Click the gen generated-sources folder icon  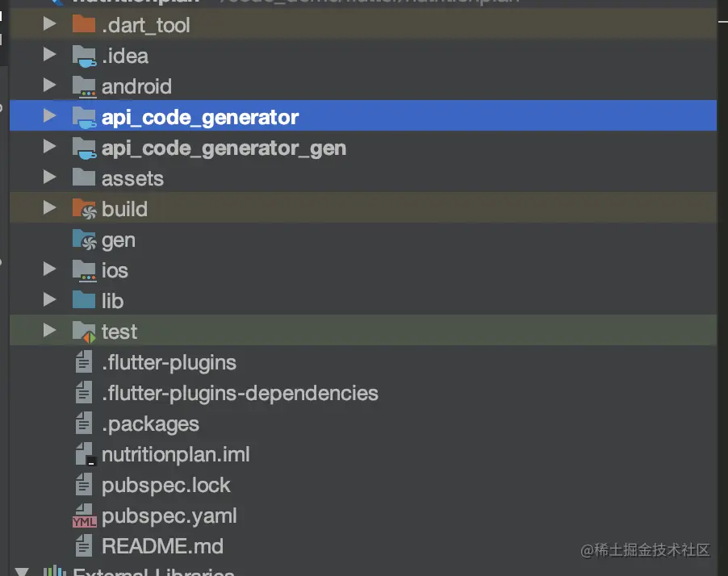(83, 240)
